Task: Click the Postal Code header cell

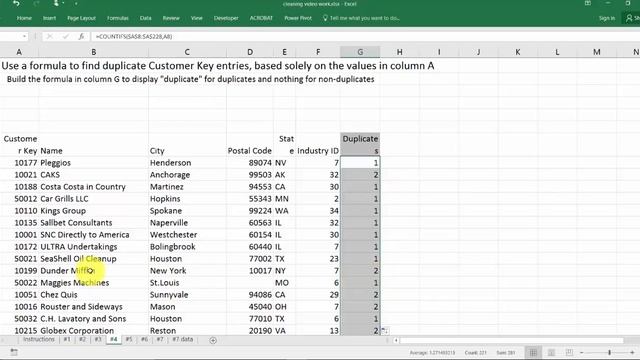Action: pos(250,151)
